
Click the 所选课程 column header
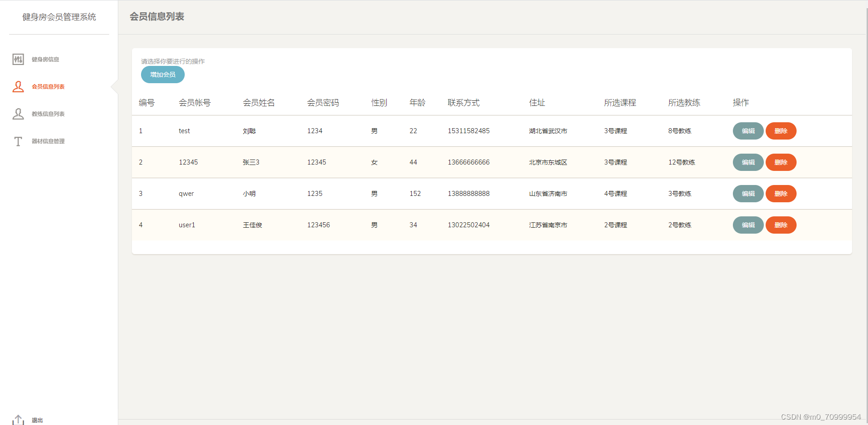click(620, 103)
